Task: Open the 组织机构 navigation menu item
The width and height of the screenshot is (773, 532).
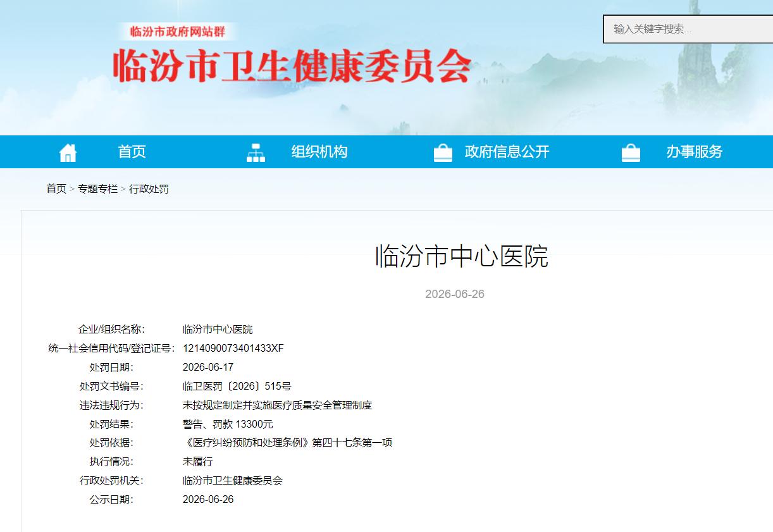Action: [x=319, y=152]
